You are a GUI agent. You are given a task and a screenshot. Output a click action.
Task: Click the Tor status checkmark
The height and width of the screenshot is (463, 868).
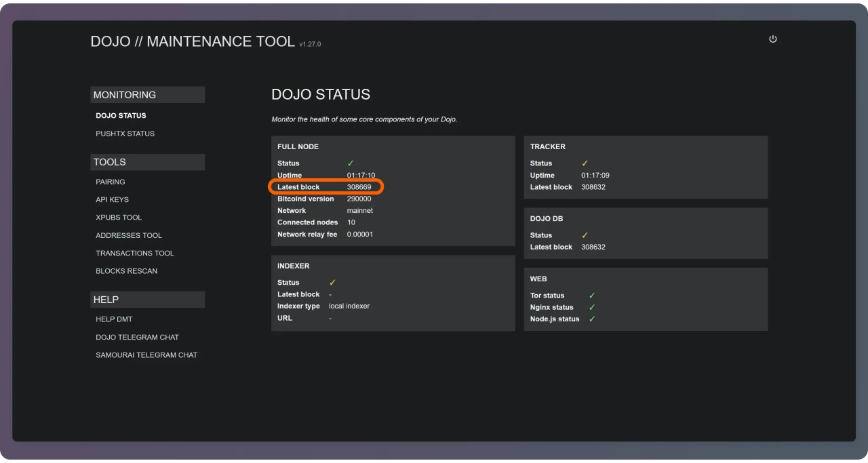point(592,296)
